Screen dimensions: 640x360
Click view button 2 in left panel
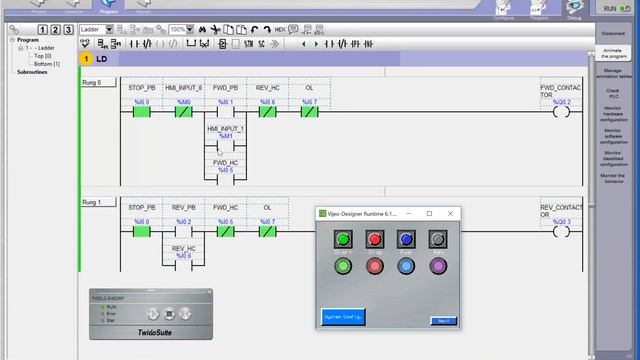pyautogui.click(x=56, y=30)
